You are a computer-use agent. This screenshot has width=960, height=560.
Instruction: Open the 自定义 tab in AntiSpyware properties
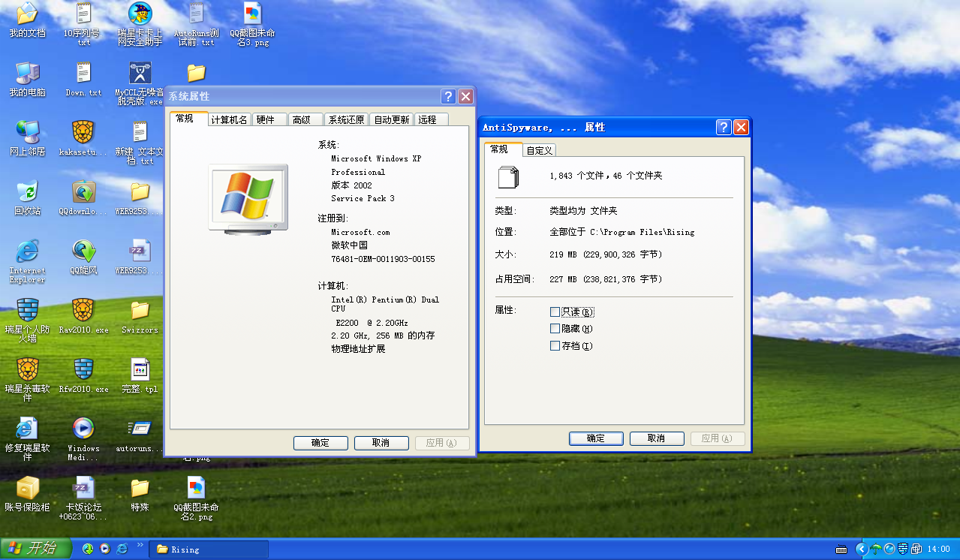coord(539,150)
